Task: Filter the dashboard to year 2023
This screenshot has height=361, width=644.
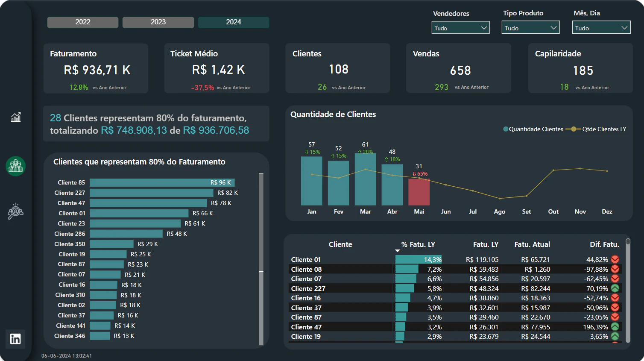Action: (x=158, y=22)
